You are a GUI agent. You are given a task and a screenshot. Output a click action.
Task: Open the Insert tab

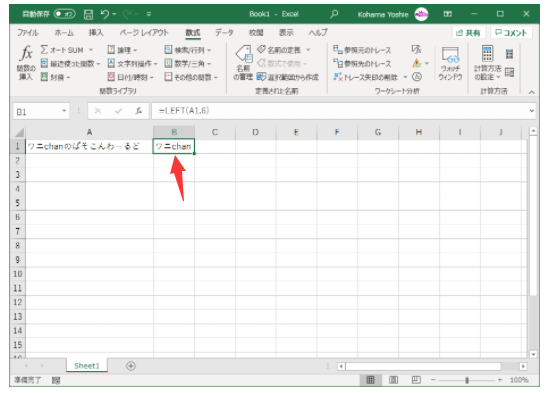point(96,33)
